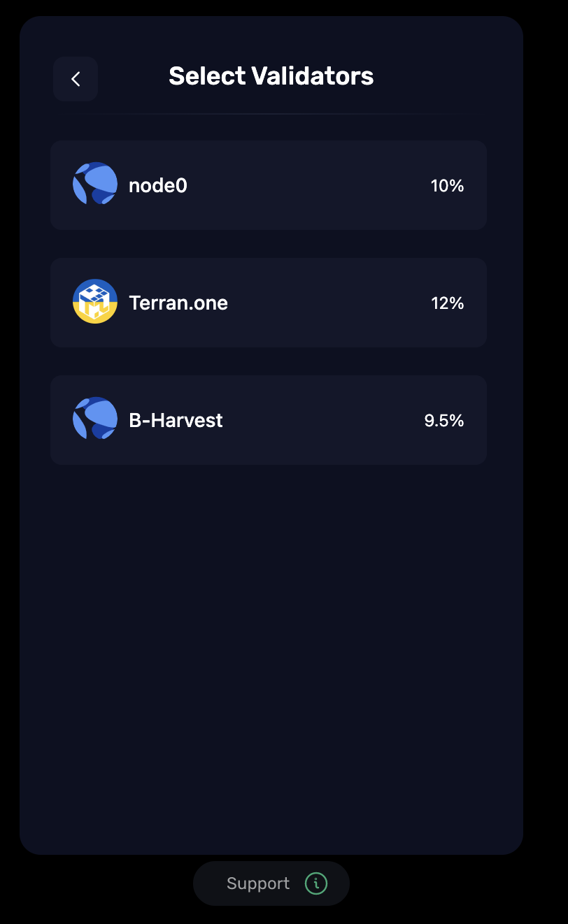This screenshot has height=924, width=568.
Task: Click the 12% commission for Terran.one
Action: [x=447, y=303]
